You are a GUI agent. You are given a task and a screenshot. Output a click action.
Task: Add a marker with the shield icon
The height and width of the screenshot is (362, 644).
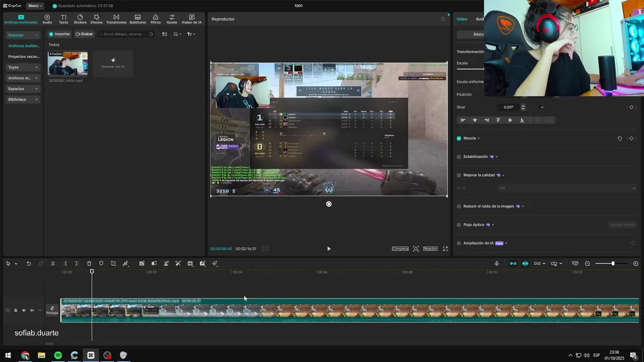pos(101,263)
